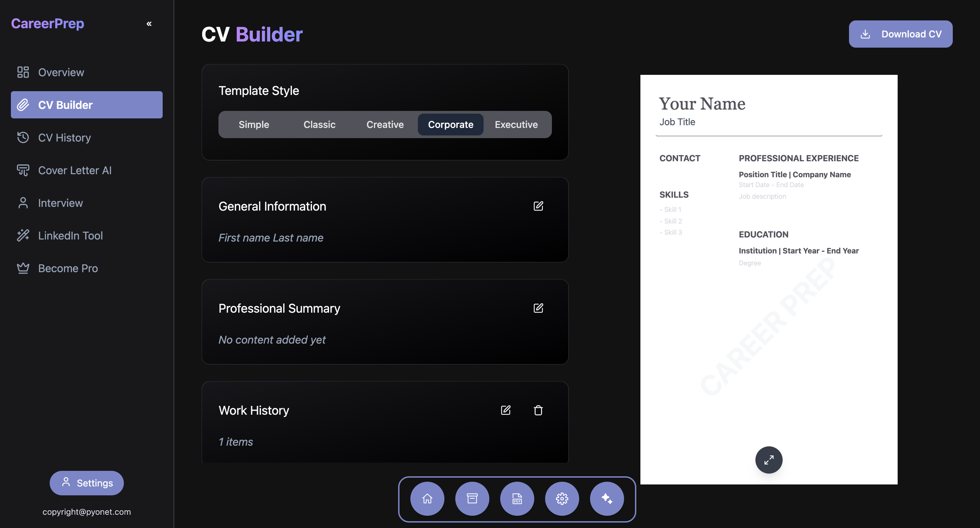Edit Professional Summary using its pencil icon
Viewport: 980px width, 528px height.
pos(538,308)
